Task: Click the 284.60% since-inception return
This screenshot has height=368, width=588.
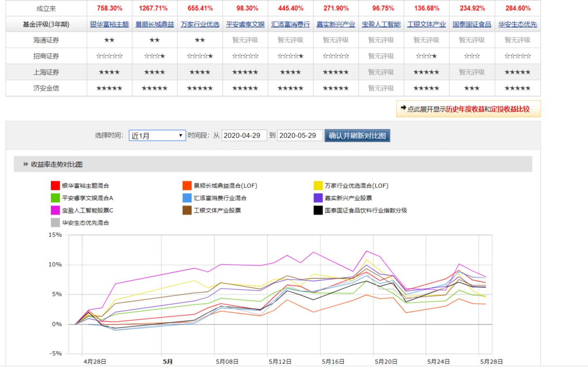Action: [518, 8]
